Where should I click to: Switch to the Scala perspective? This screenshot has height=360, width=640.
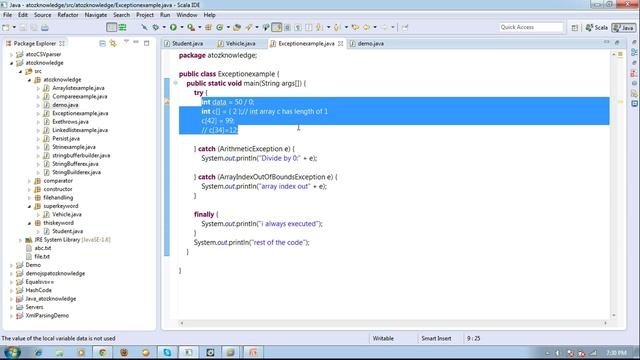pos(596,27)
